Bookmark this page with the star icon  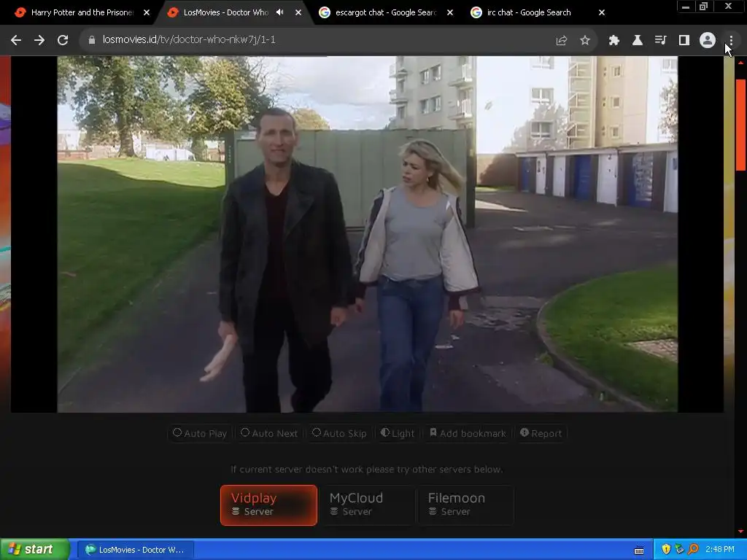coord(585,41)
